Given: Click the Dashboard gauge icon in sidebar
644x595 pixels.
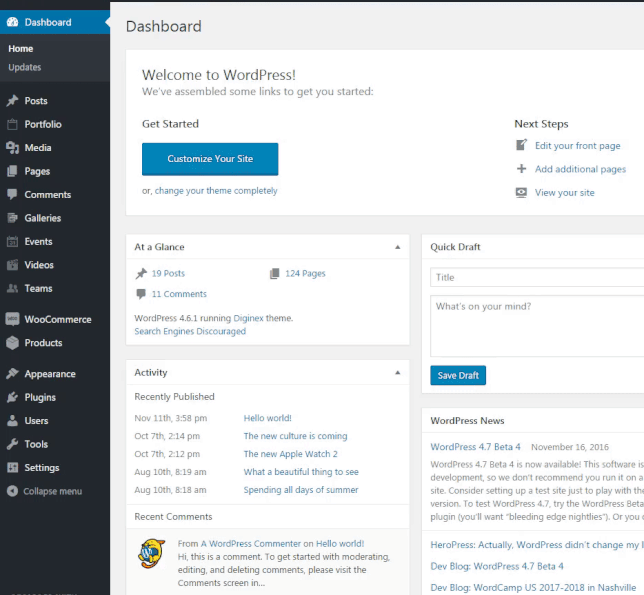Looking at the screenshot, I should click(x=12, y=22).
